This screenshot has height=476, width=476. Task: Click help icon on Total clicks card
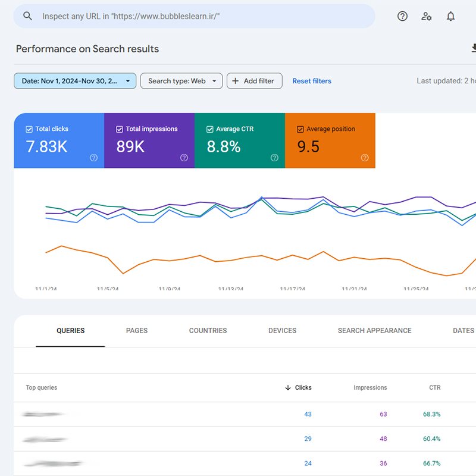click(x=93, y=158)
